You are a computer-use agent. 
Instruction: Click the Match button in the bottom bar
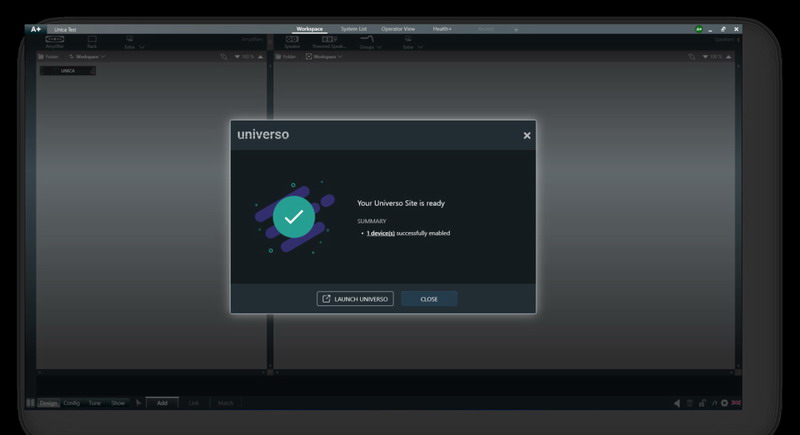pos(226,403)
